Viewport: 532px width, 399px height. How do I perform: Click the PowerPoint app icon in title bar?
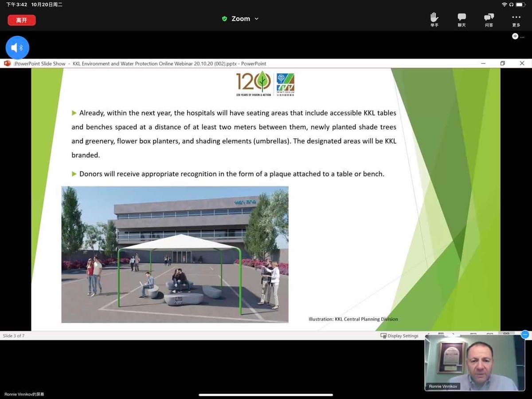coord(7,63)
